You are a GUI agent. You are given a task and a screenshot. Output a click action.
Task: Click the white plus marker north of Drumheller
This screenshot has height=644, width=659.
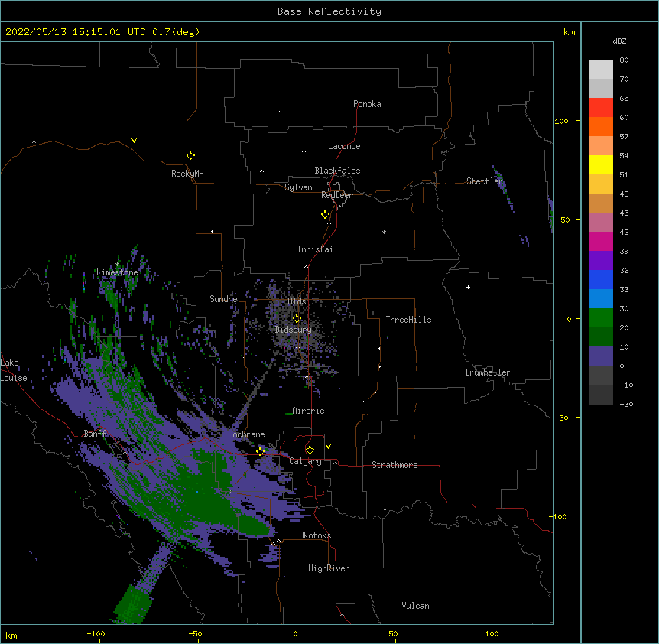coord(468,287)
